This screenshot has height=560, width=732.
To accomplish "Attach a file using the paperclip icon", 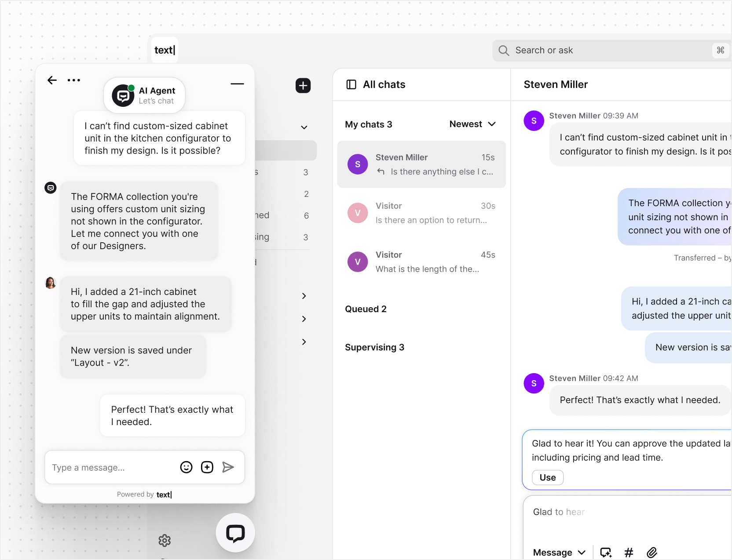I will pos(652,553).
